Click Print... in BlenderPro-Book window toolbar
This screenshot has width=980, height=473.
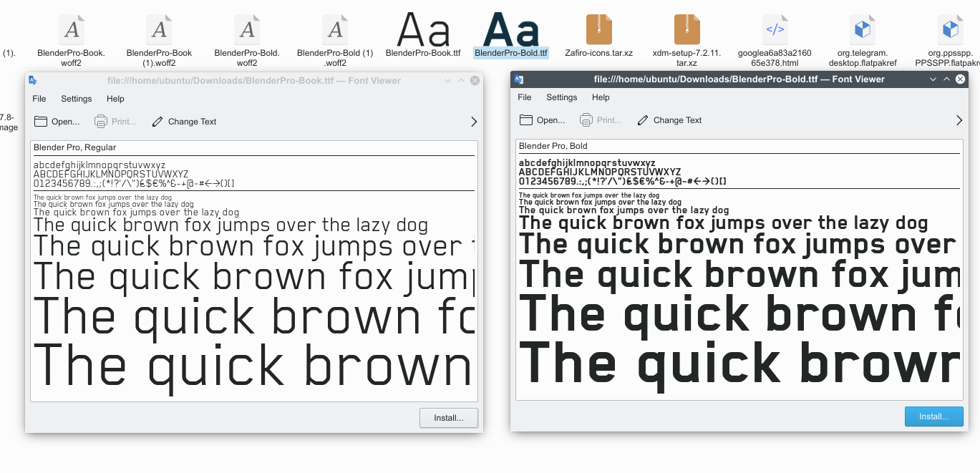tap(115, 122)
